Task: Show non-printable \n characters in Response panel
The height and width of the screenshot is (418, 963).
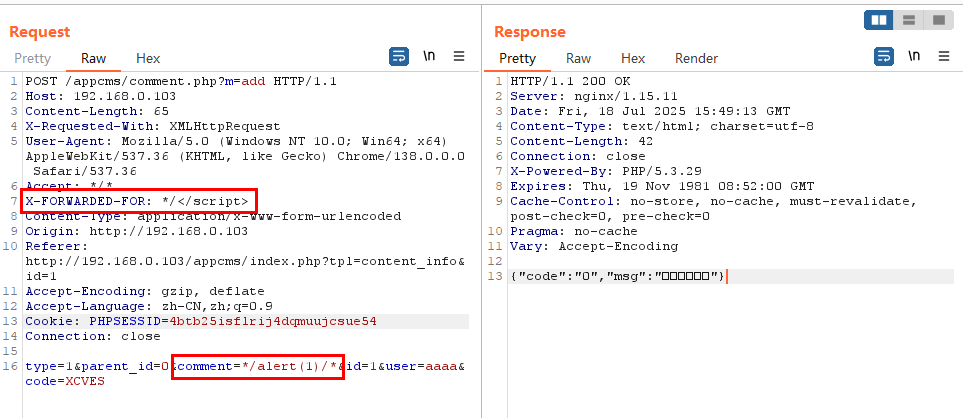Action: (x=914, y=56)
